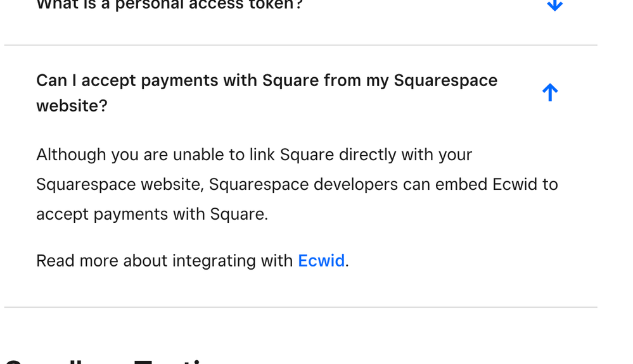Click the non-link 'Ecwid' in 'embed Ecwid to'
Viewport: 633px width, 364px height.
[x=516, y=185]
